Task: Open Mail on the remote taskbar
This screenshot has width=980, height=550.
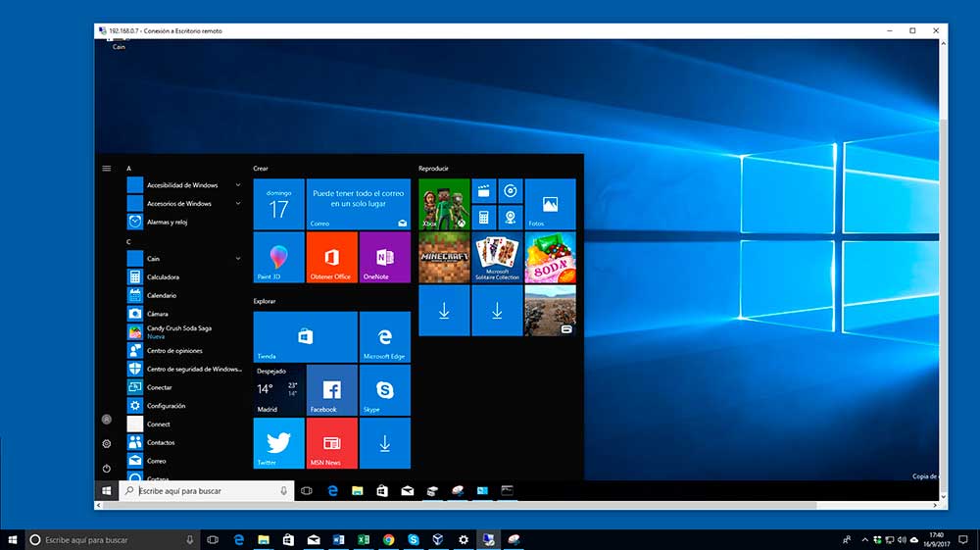Action: (x=408, y=490)
